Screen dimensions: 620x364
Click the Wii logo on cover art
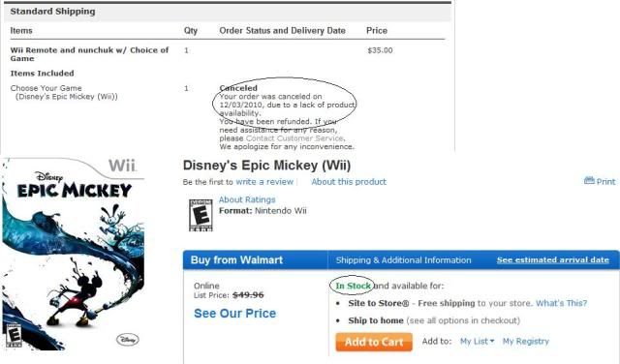click(x=123, y=166)
